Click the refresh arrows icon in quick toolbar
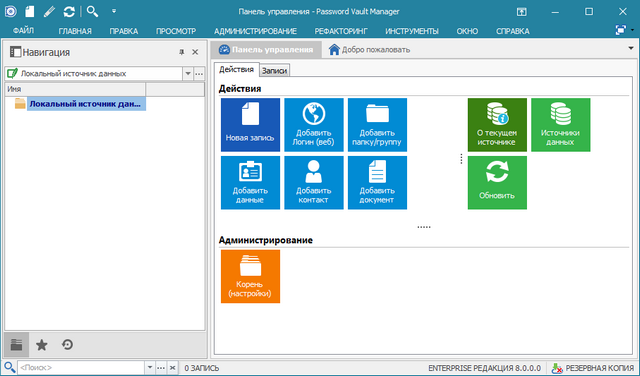 click(x=69, y=11)
